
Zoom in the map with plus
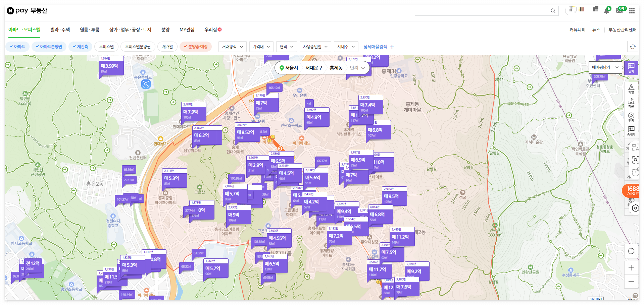pos(631,268)
